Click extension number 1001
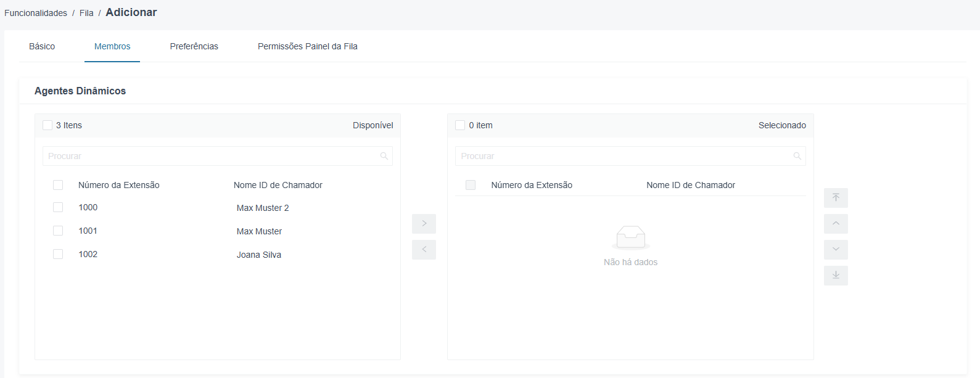The height and width of the screenshot is (378, 980). pos(88,231)
